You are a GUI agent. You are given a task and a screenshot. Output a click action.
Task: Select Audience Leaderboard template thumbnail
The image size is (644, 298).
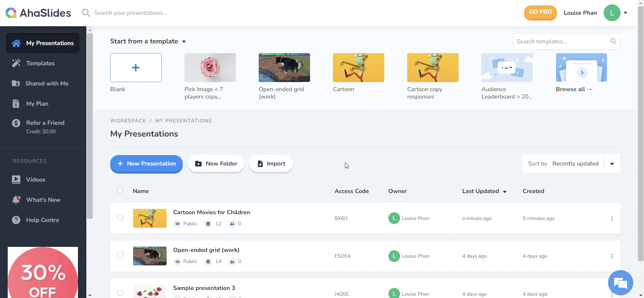(x=507, y=68)
